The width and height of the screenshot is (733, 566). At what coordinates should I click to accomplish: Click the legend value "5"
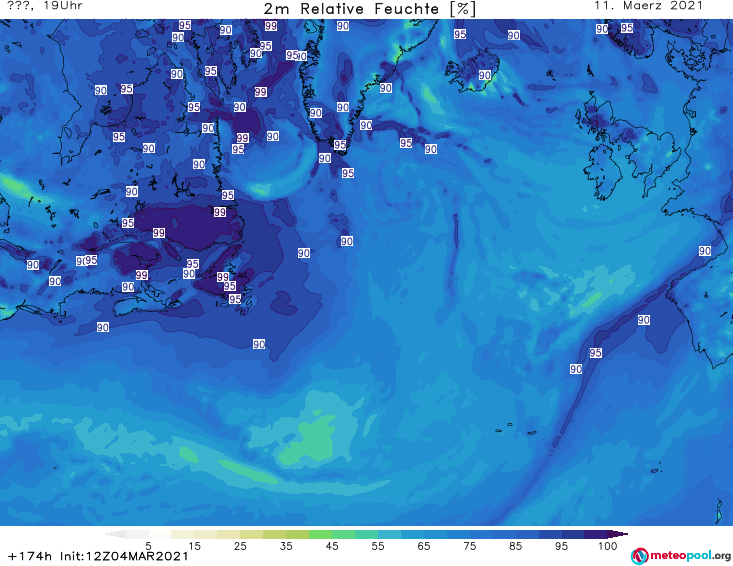[x=149, y=546]
